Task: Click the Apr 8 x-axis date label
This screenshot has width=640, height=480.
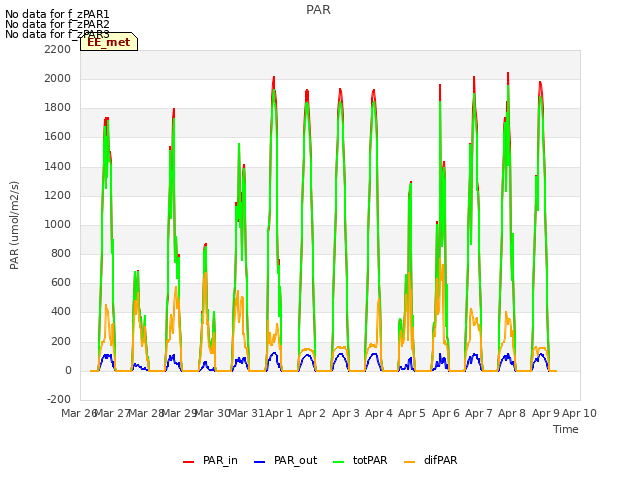Action: coord(512,413)
